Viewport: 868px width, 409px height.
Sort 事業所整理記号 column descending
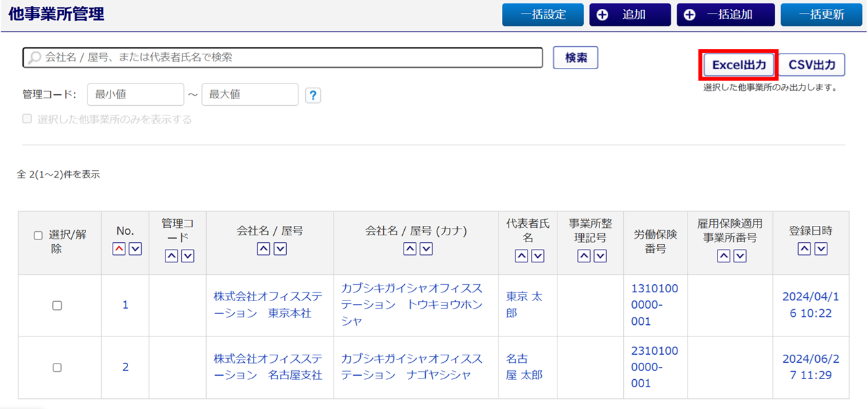600,256
